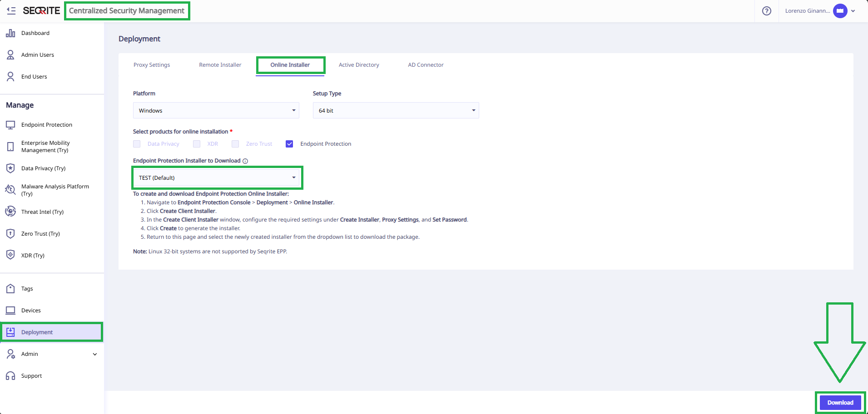The width and height of the screenshot is (868, 414).
Task: Open the Support page link
Action: tap(31, 376)
